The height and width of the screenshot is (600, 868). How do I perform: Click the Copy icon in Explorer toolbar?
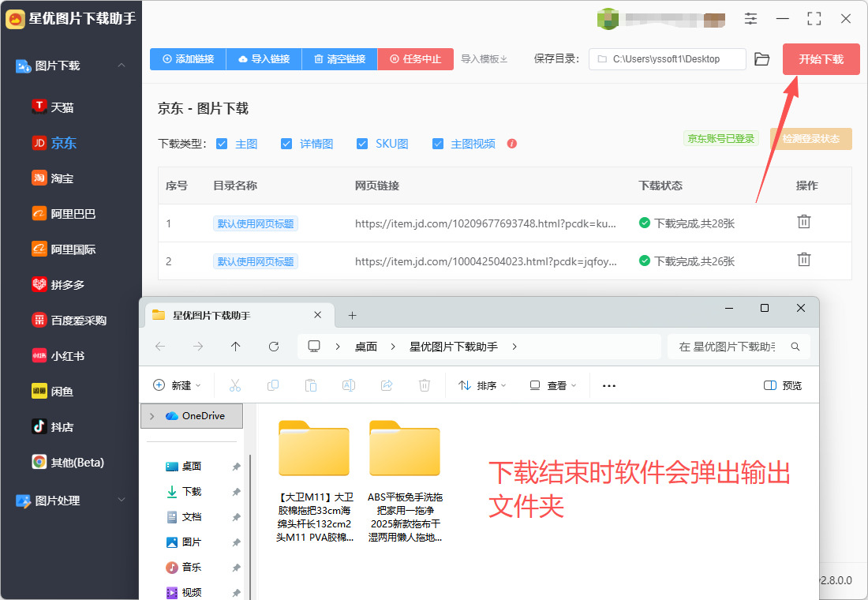pos(273,385)
